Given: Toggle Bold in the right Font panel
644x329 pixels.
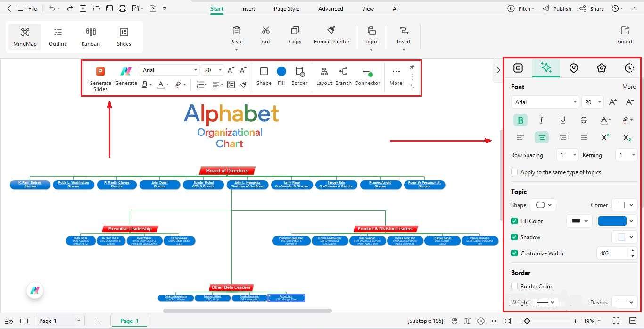Looking at the screenshot, I should 520,120.
